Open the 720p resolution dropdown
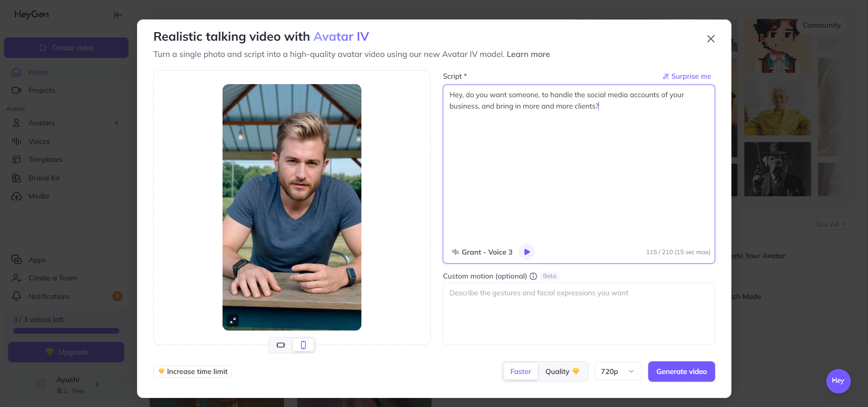 tap(618, 372)
